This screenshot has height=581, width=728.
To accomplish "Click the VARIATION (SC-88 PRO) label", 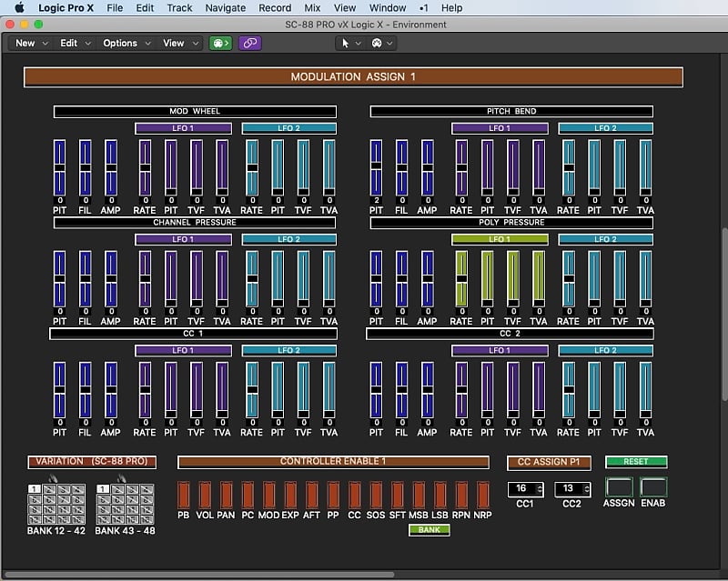I will (92, 462).
